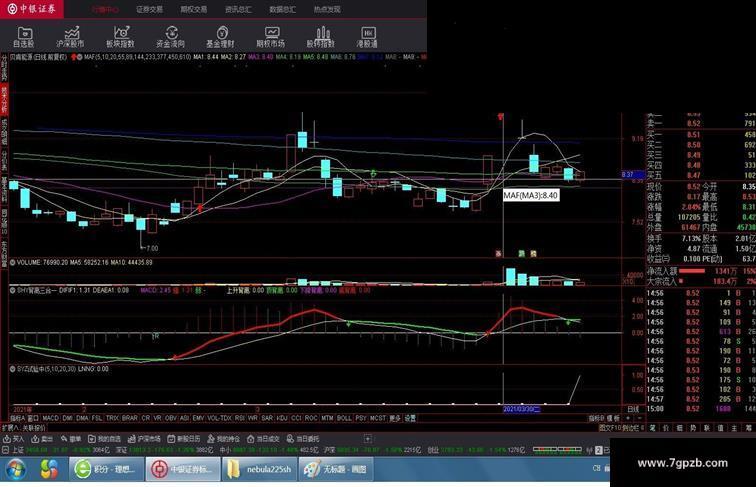Click the 2021/03/30 date marker on timeline
The width and height of the screenshot is (756, 487).
(522, 409)
